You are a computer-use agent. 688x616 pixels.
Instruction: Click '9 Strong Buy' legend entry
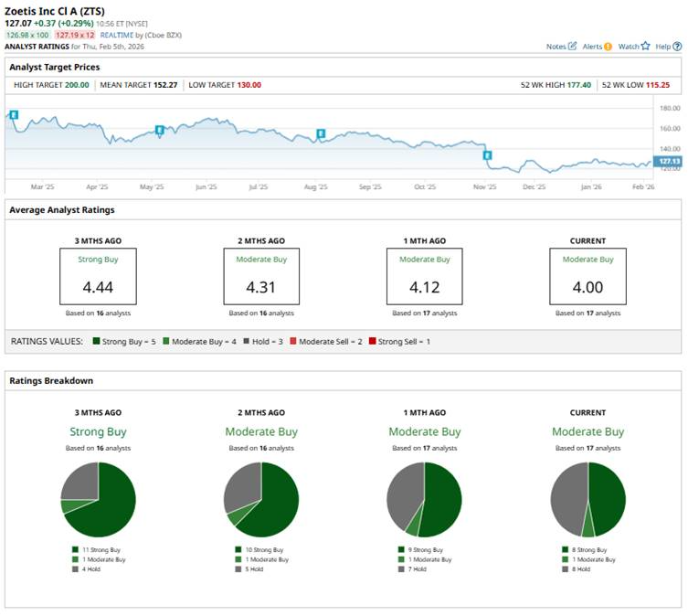click(421, 549)
